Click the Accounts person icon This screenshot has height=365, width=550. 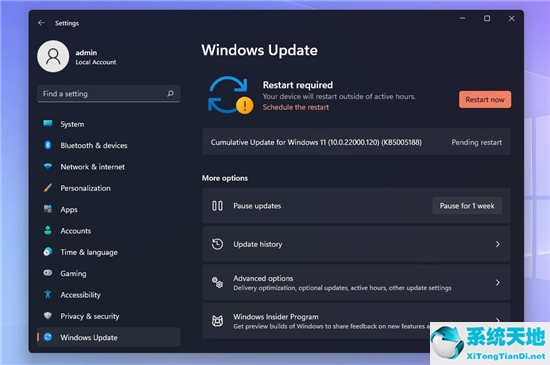(x=48, y=230)
